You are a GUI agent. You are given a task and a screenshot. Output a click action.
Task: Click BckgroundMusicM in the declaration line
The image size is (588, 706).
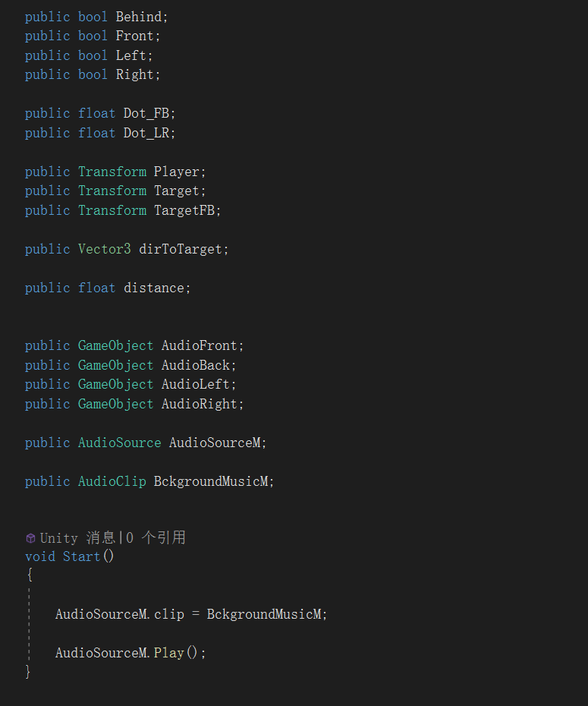(211, 481)
